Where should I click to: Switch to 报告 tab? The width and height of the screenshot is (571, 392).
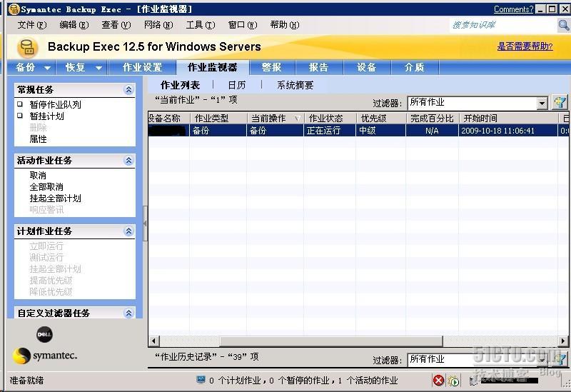[x=318, y=67]
